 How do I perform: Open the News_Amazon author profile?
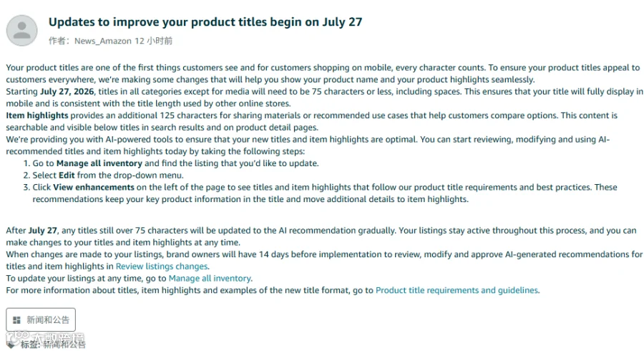point(102,41)
